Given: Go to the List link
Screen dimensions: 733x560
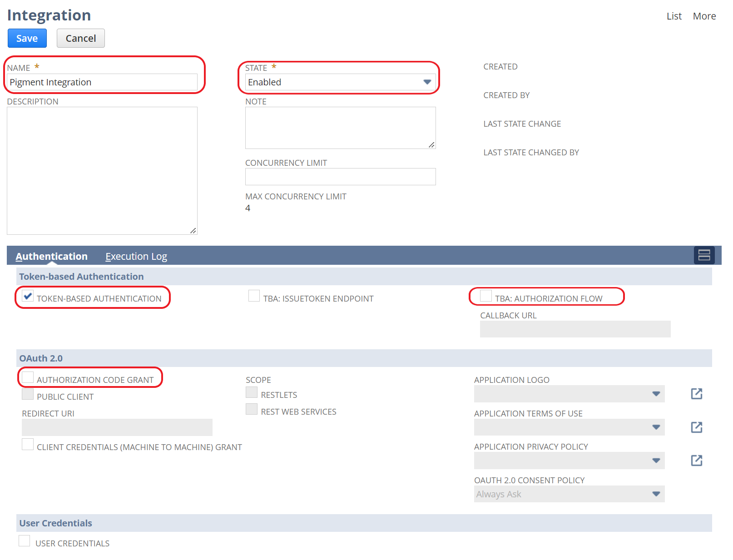Looking at the screenshot, I should (x=674, y=16).
